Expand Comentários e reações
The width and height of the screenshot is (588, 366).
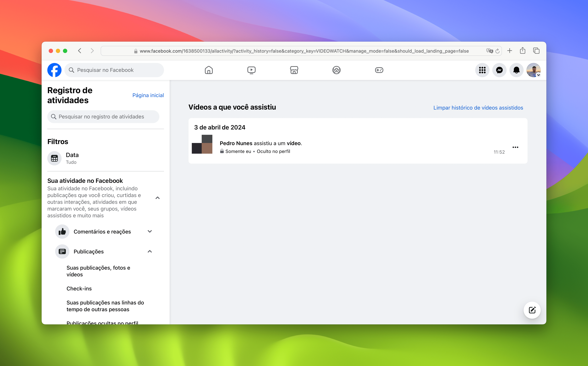point(150,231)
